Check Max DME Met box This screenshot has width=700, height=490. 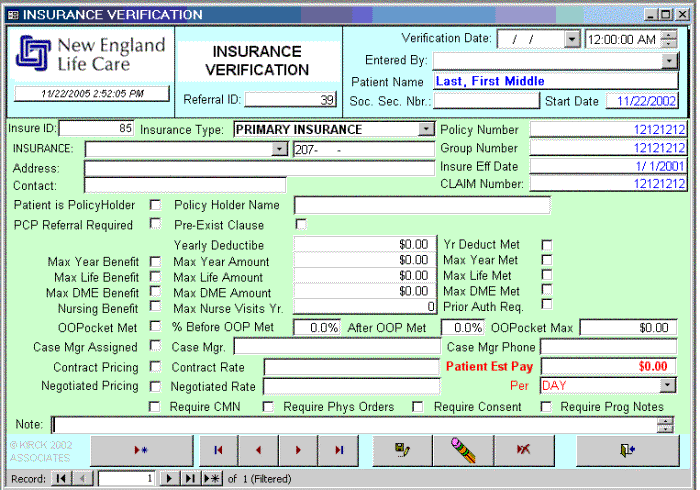coord(546,289)
